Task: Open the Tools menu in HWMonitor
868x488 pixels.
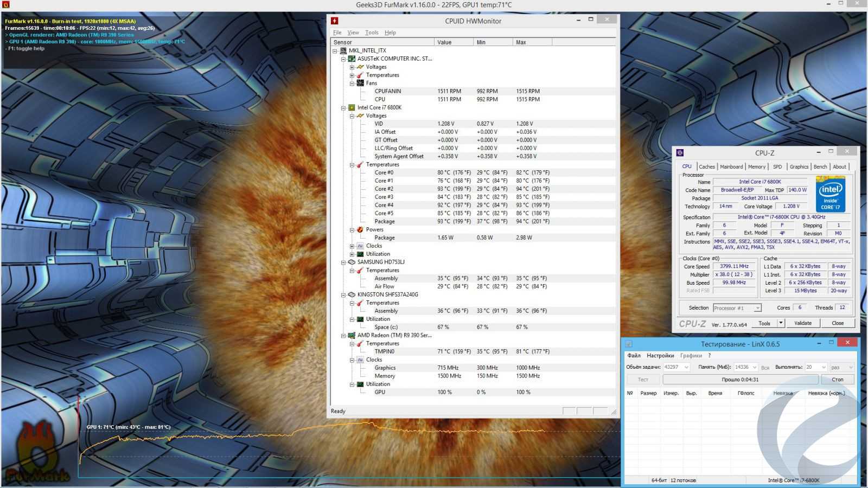Action: point(372,33)
